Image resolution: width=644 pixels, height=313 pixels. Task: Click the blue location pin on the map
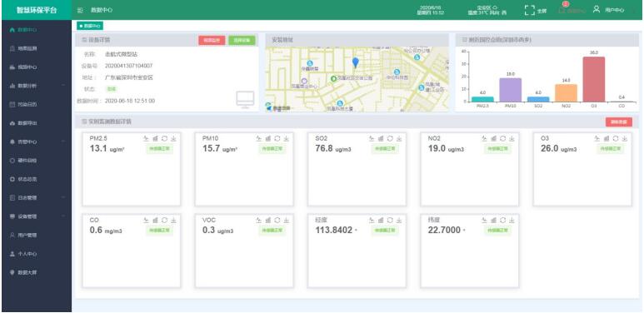click(355, 62)
